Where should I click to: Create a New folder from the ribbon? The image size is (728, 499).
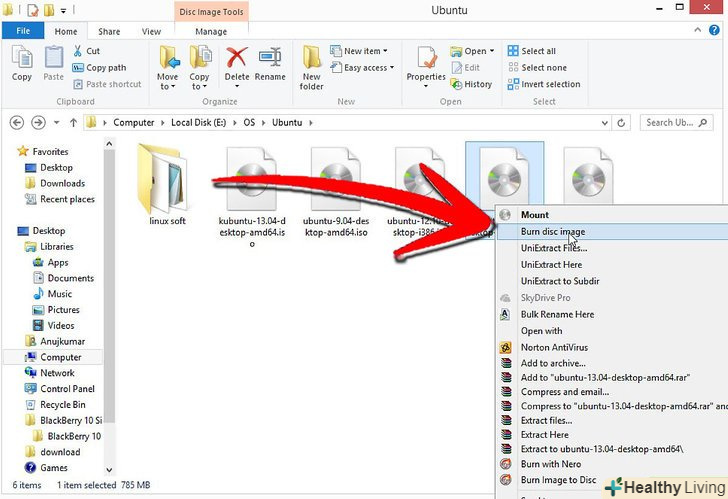click(x=312, y=68)
